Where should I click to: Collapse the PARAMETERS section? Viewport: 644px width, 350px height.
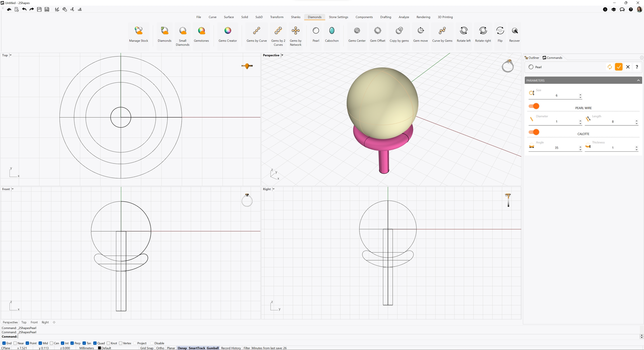[x=638, y=80]
